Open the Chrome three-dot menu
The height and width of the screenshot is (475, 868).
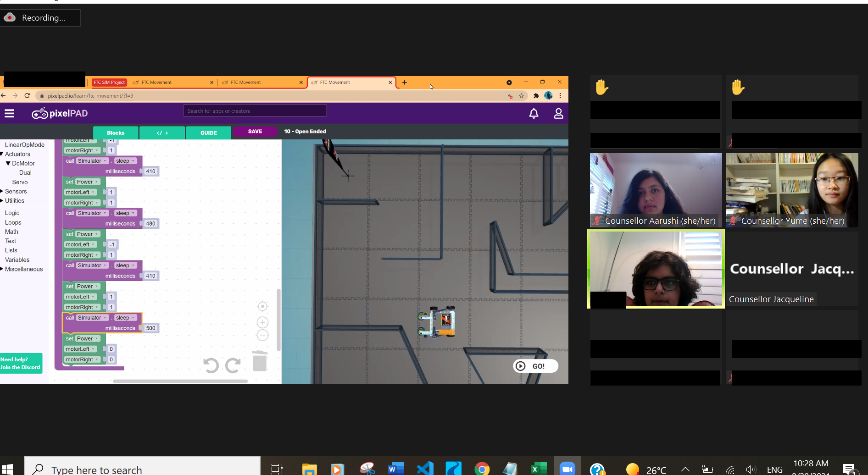click(560, 96)
